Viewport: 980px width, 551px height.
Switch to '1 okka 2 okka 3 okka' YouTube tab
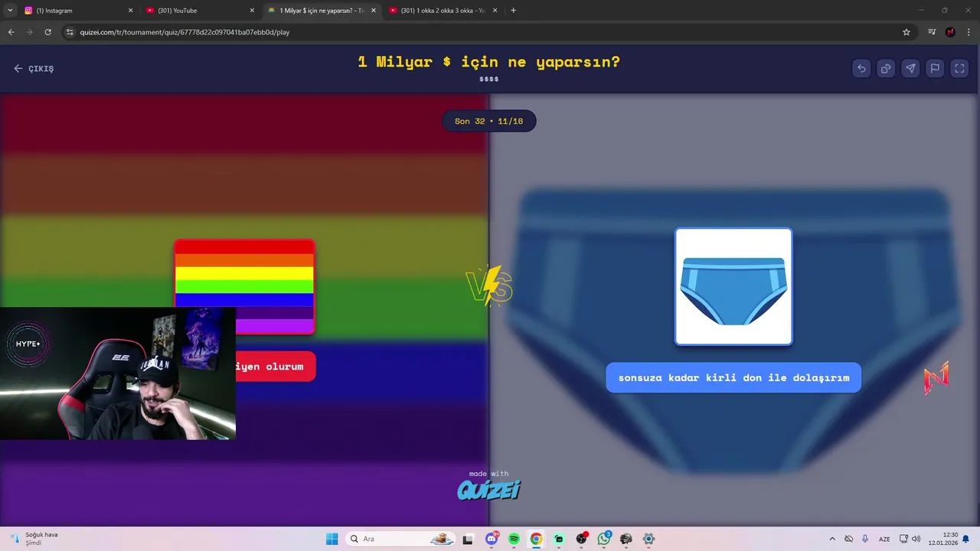click(443, 11)
